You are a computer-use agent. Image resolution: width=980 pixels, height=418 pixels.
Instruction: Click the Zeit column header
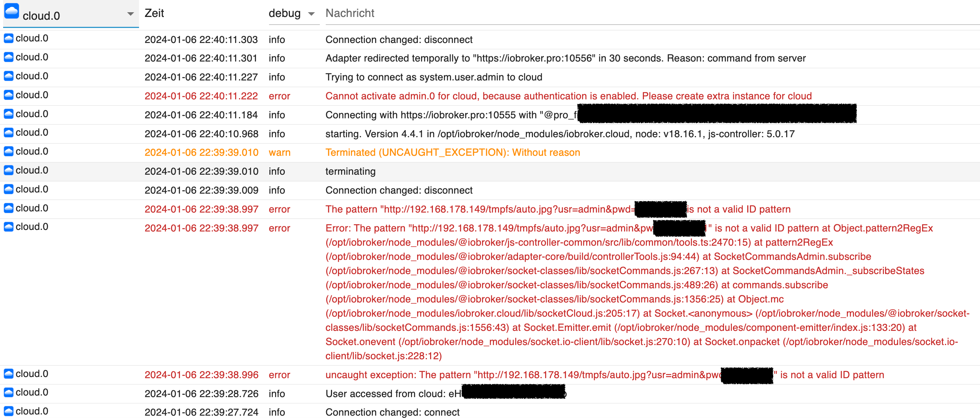pyautogui.click(x=154, y=13)
